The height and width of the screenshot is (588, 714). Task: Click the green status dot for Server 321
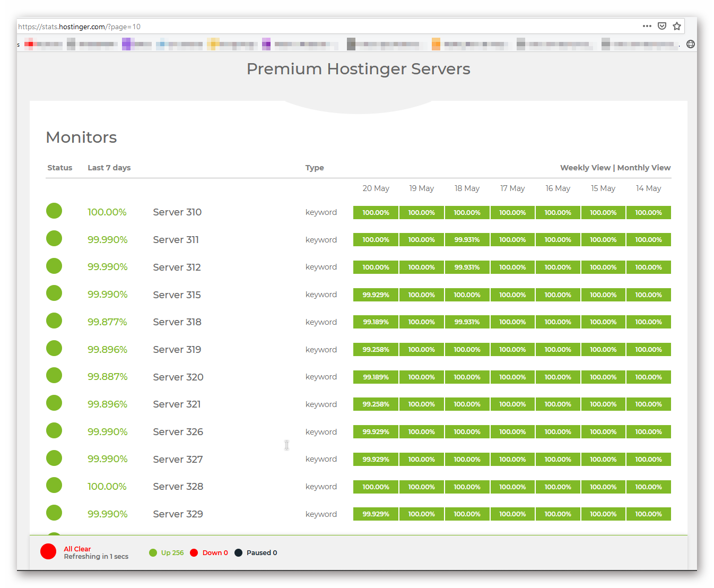54,403
